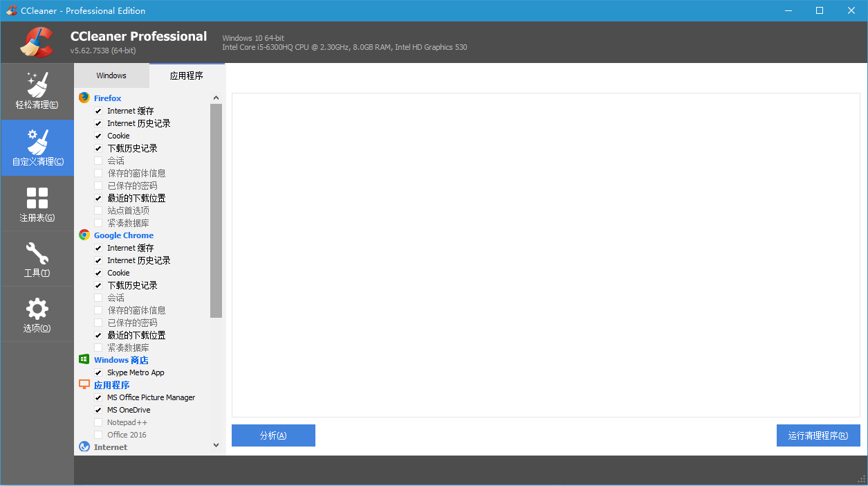Click Firefox 紧凑数据库 label
868x486 pixels.
[x=128, y=223]
